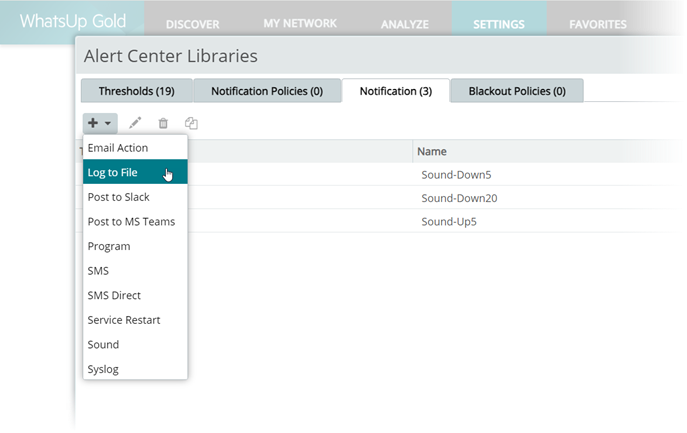
Task: Select Post to Slack option
Action: pos(135,197)
